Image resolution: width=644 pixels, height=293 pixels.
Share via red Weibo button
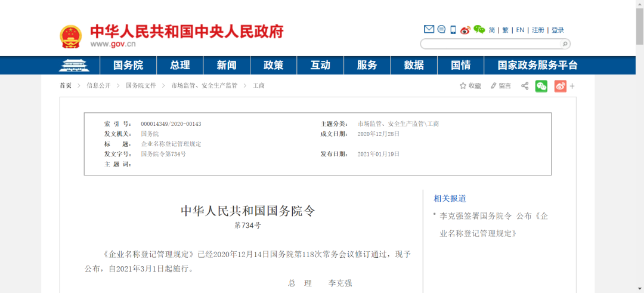click(560, 86)
